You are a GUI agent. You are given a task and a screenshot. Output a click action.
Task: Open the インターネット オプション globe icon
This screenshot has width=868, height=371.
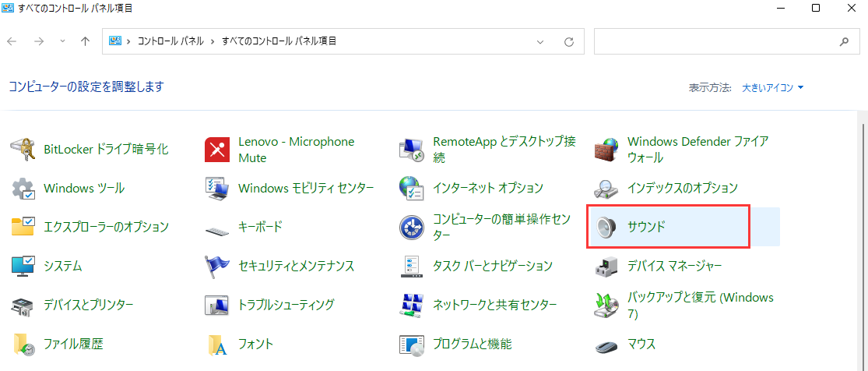(x=411, y=188)
